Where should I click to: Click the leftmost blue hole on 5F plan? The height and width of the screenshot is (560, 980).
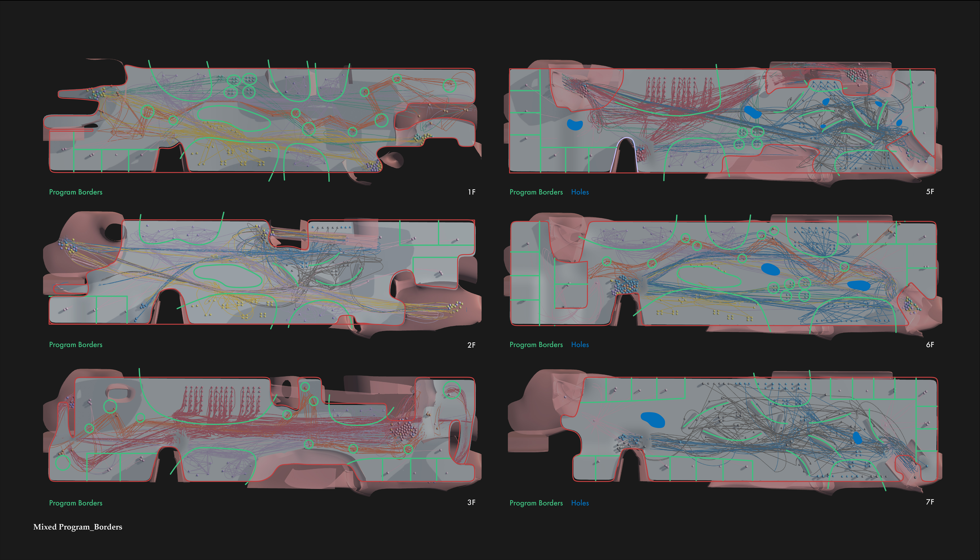pos(575,125)
